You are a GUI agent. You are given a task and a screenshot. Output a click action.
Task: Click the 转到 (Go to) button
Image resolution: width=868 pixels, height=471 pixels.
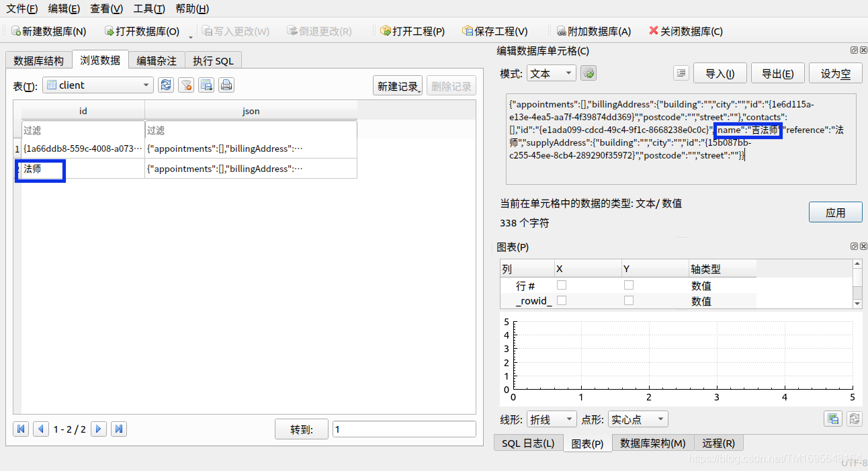[302, 429]
